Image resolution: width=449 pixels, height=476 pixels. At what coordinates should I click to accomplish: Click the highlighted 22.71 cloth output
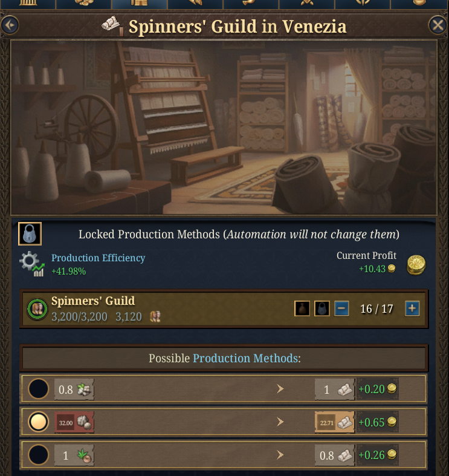pos(335,422)
